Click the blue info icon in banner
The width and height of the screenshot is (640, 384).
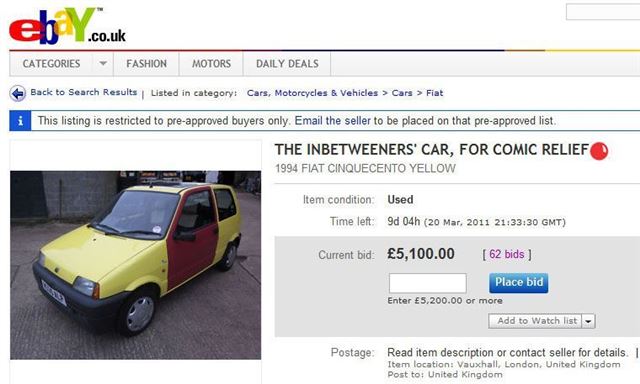point(20,121)
